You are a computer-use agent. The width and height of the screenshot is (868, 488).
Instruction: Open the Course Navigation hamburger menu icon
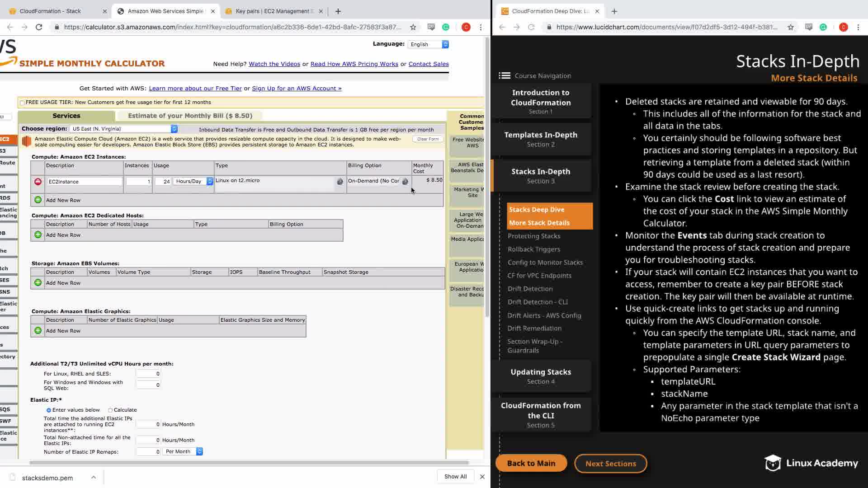click(505, 76)
